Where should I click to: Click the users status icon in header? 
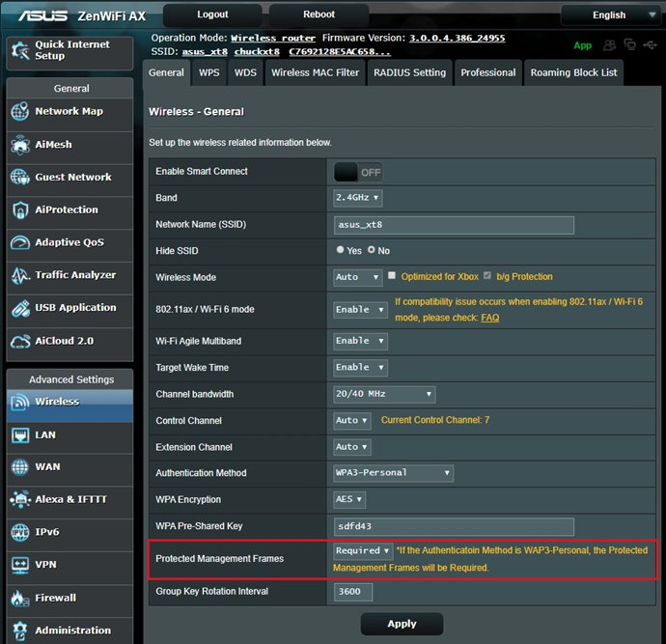609,44
